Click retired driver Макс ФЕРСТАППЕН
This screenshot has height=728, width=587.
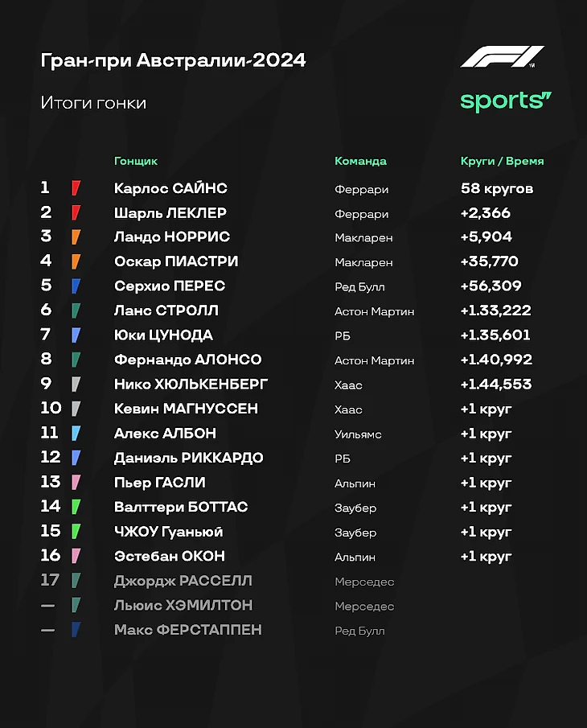tap(188, 630)
